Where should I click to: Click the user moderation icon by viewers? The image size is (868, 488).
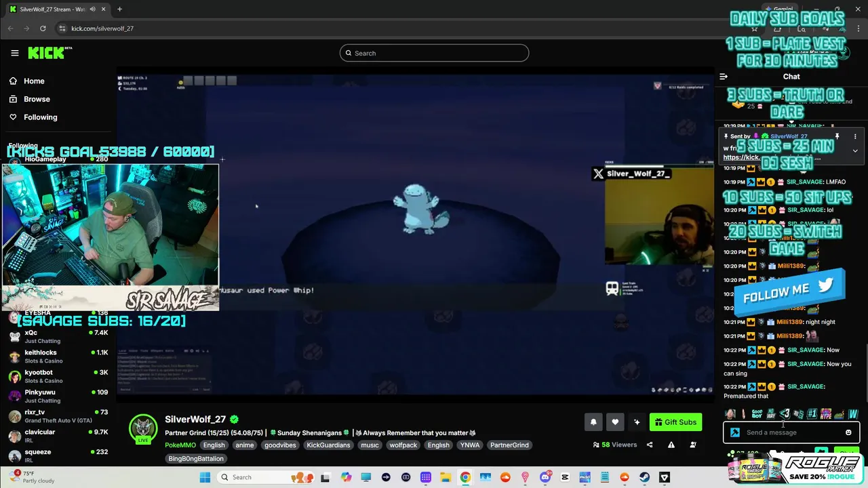[693, 445]
